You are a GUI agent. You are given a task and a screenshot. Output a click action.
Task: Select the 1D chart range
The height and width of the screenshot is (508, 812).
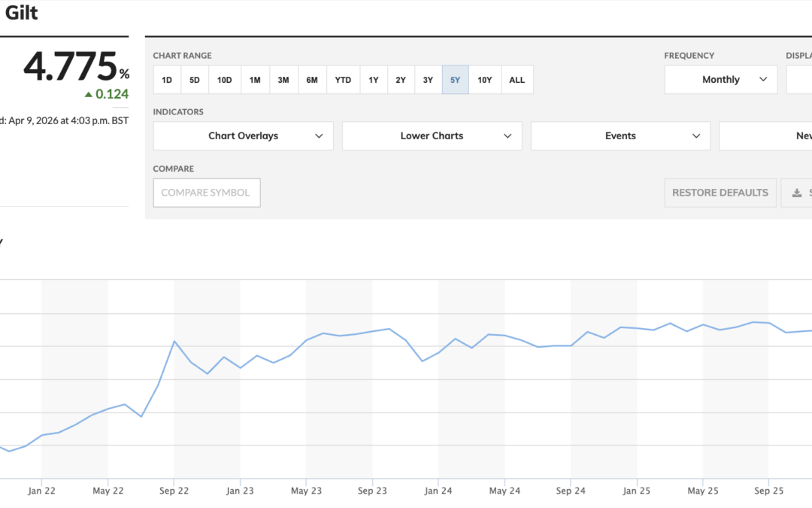pyautogui.click(x=167, y=80)
